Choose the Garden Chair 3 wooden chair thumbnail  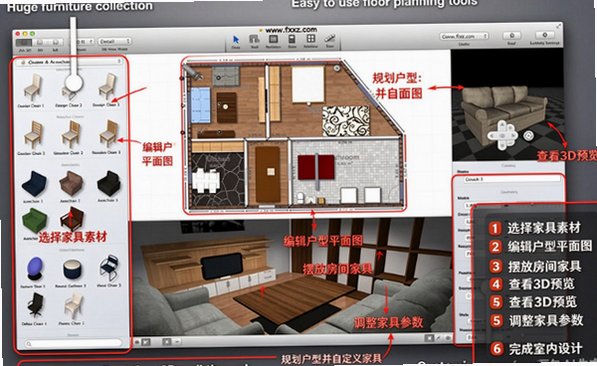32,134
